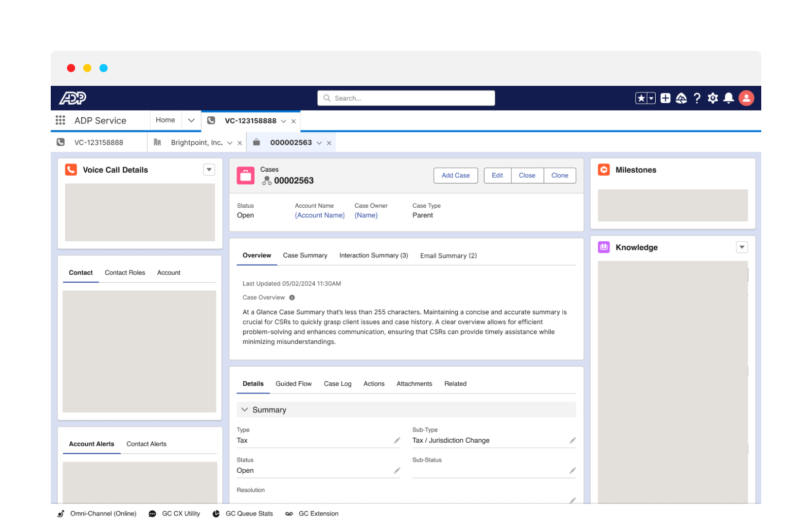
Task: Edit Sub-Type using the pencil icon
Action: 572,441
